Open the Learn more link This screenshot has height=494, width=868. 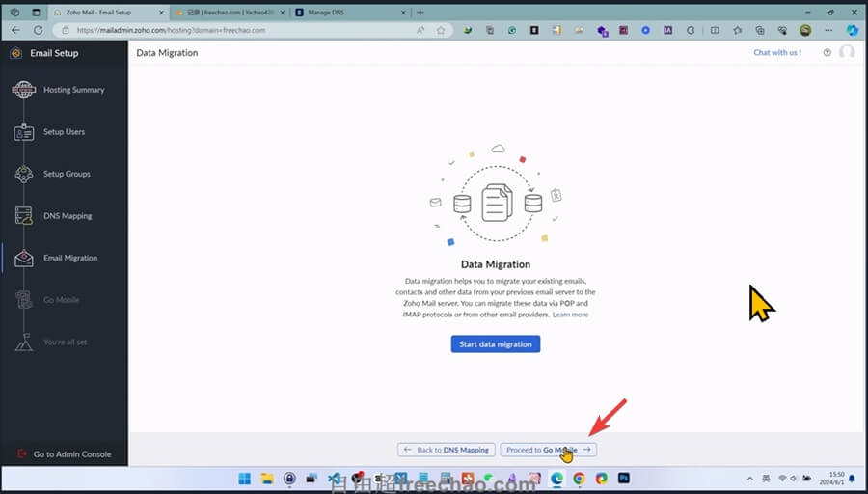coord(570,315)
